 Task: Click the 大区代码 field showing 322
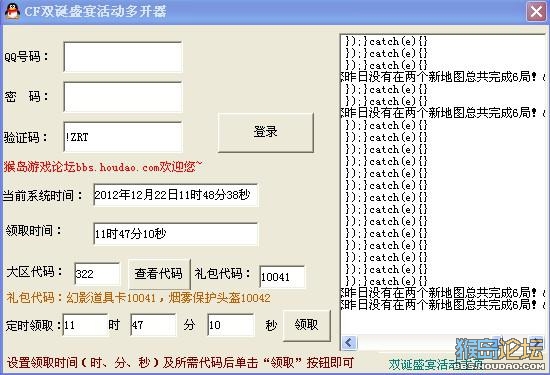tap(97, 274)
